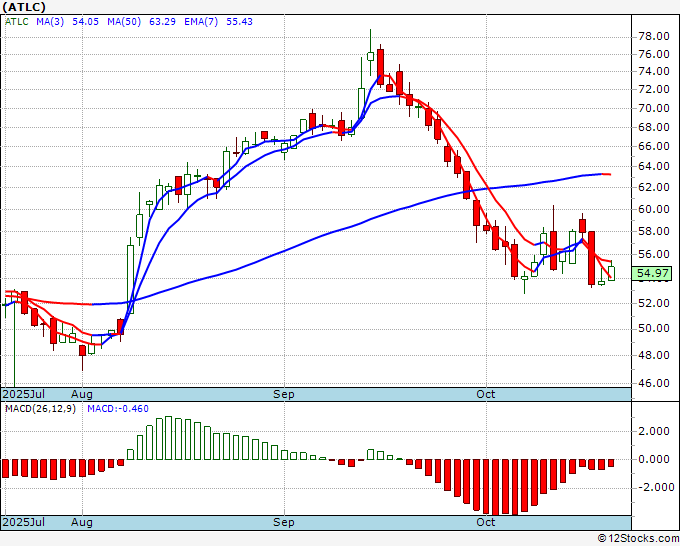680x546 pixels.
Task: Select the green ATLC legend label
Action: [x=17, y=22]
